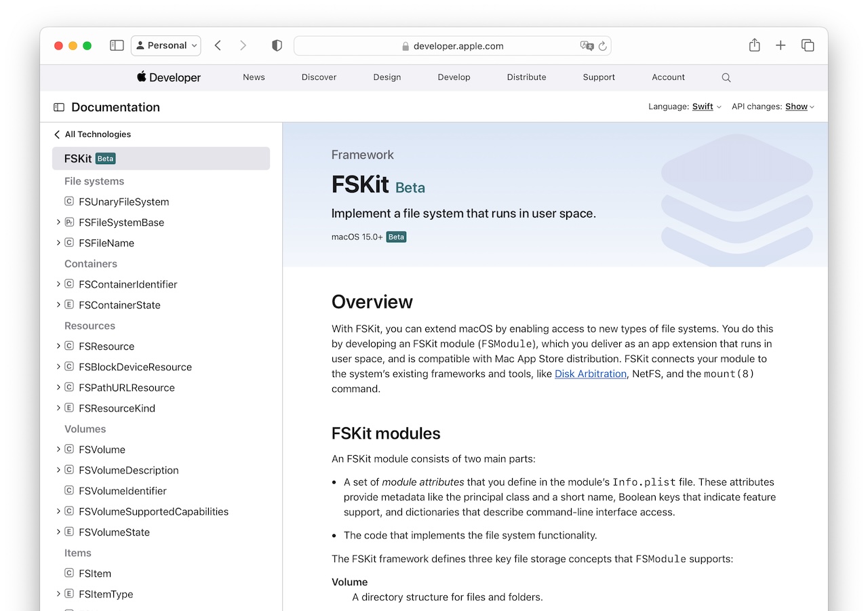Screen dimensions: 868x611
Task: Click the FSVolumeState enum icon
Action: pos(69,532)
